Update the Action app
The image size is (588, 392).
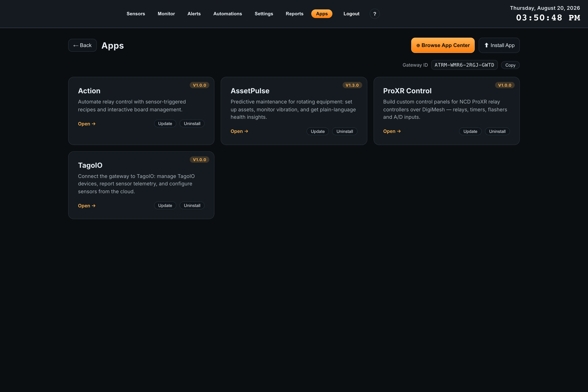[165, 123]
